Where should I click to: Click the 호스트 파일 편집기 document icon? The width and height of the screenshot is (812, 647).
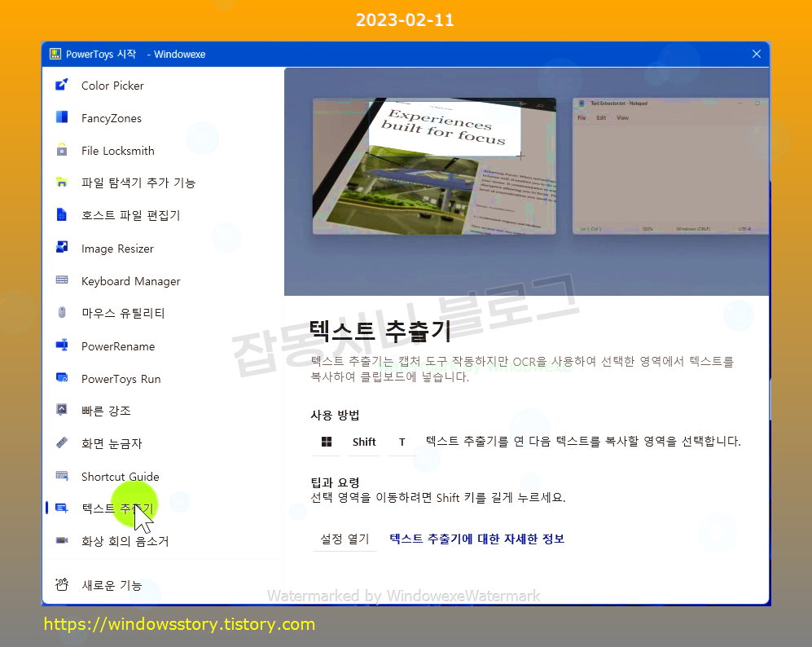coord(62,214)
